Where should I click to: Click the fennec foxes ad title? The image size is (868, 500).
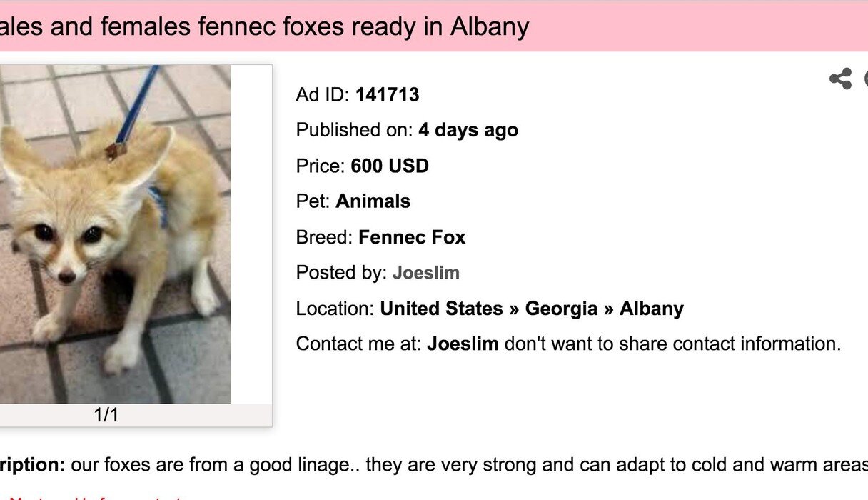[x=264, y=27]
